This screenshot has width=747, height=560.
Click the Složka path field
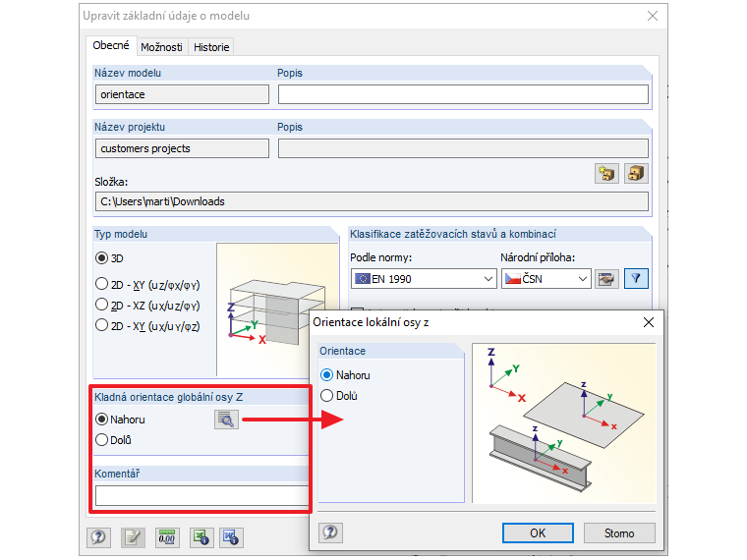pos(372,201)
